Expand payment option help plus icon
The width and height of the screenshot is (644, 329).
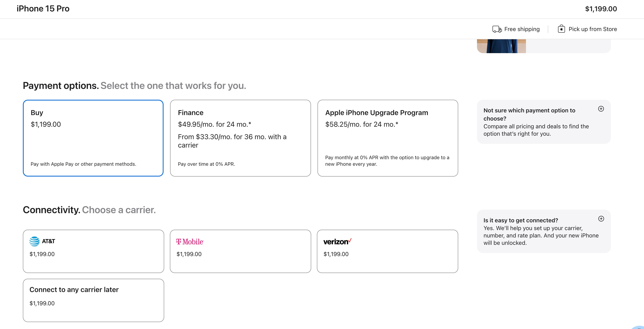[601, 109]
